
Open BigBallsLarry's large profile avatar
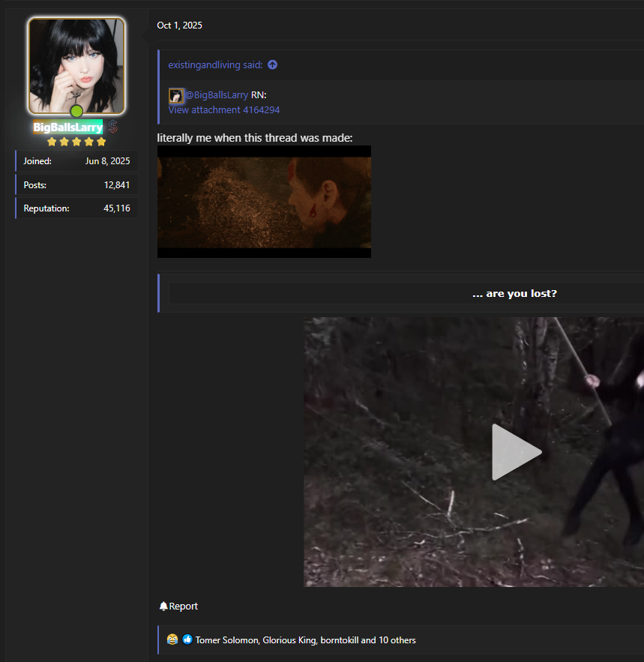76,66
